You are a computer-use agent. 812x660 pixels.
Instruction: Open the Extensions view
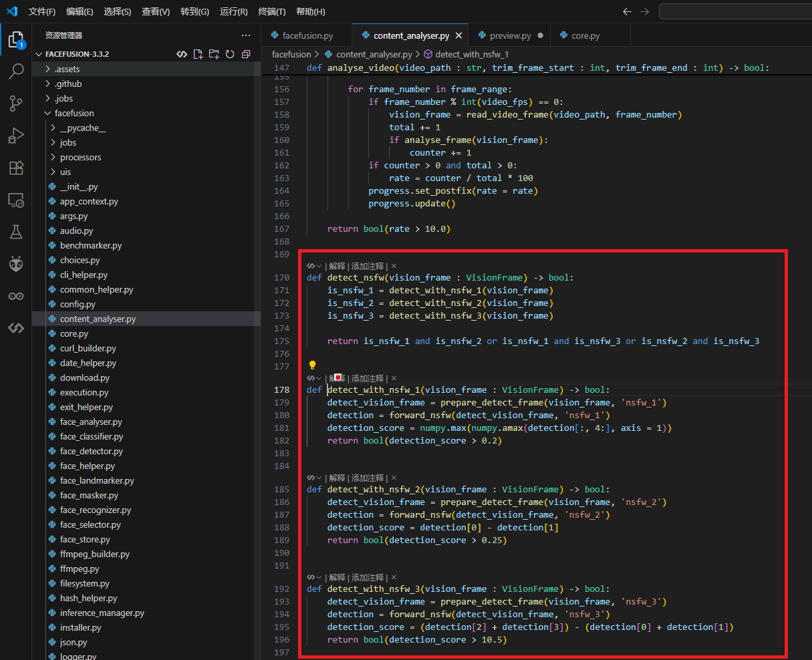(x=16, y=168)
